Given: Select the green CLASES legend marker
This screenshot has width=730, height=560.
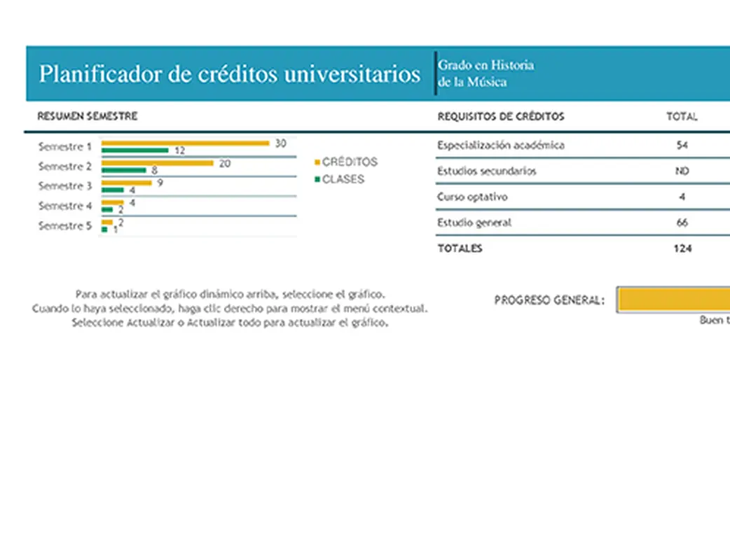Looking at the screenshot, I should coord(316,178).
